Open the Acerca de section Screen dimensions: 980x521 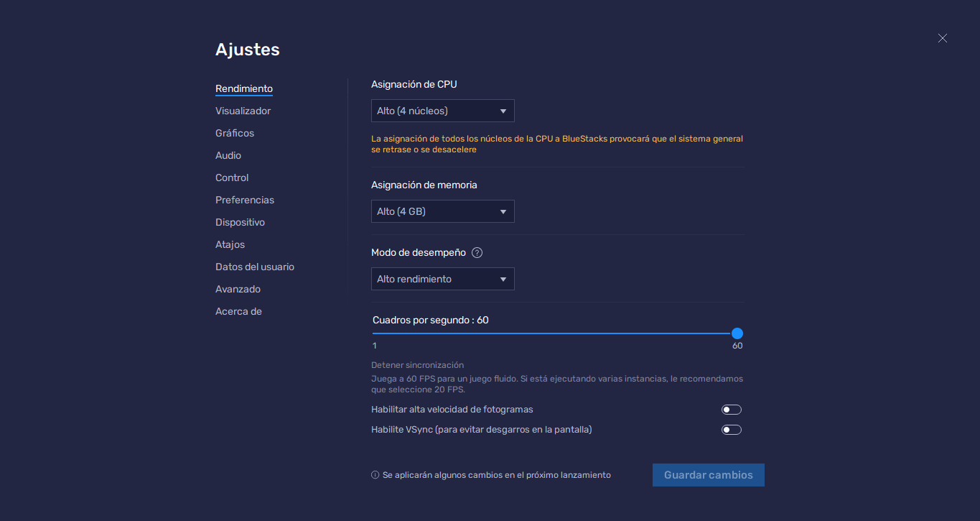tap(238, 311)
